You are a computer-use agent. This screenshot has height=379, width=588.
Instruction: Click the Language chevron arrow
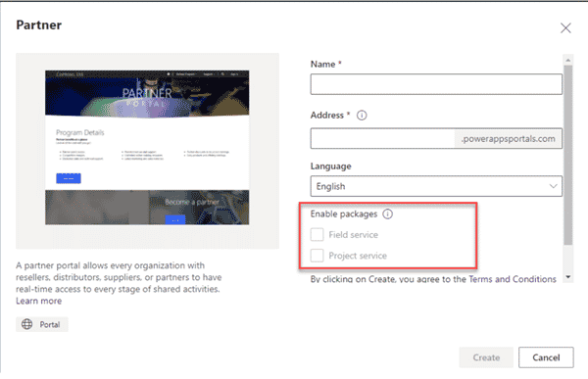[553, 186]
